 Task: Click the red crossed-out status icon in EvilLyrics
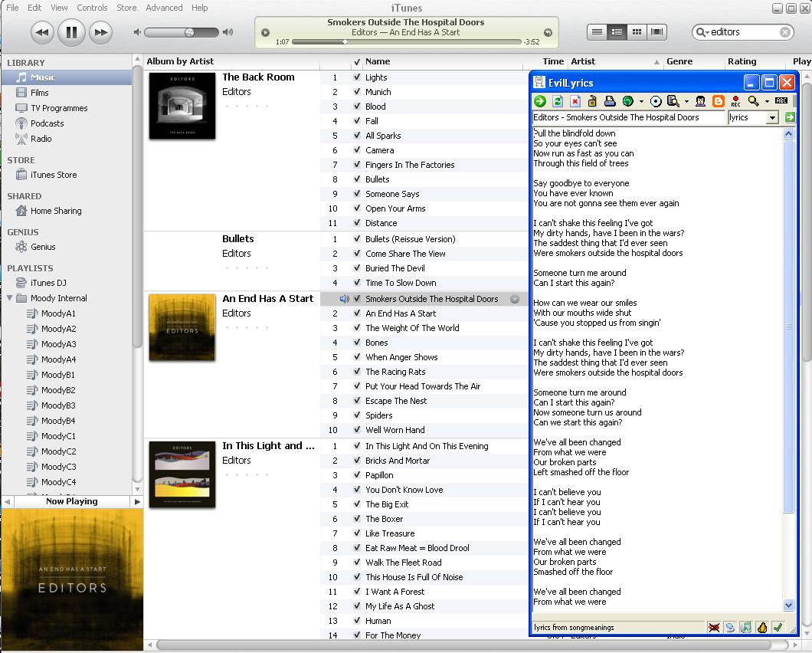714,628
